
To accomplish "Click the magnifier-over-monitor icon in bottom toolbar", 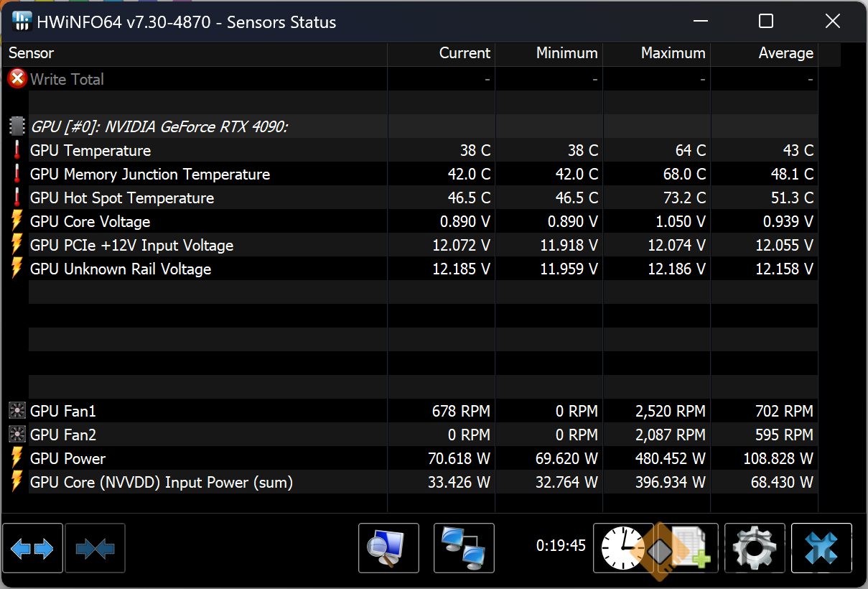I will [x=388, y=549].
